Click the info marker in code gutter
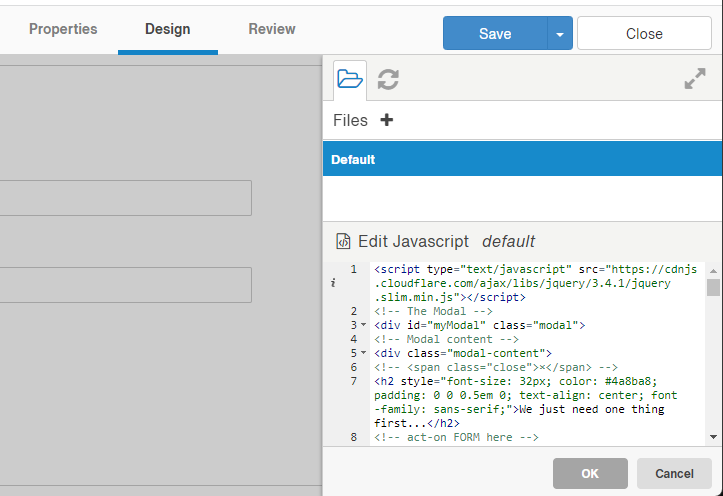Screen dimensions: 723x496 click(x=333, y=283)
